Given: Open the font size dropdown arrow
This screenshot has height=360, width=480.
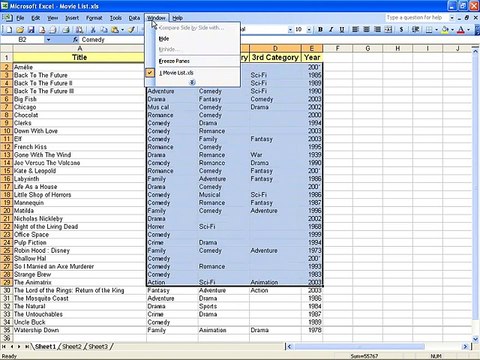Looking at the screenshot, I should [x=309, y=30].
